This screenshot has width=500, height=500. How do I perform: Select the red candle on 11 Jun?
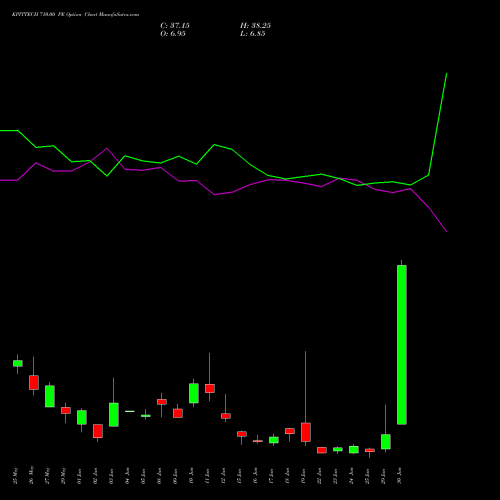(210, 388)
